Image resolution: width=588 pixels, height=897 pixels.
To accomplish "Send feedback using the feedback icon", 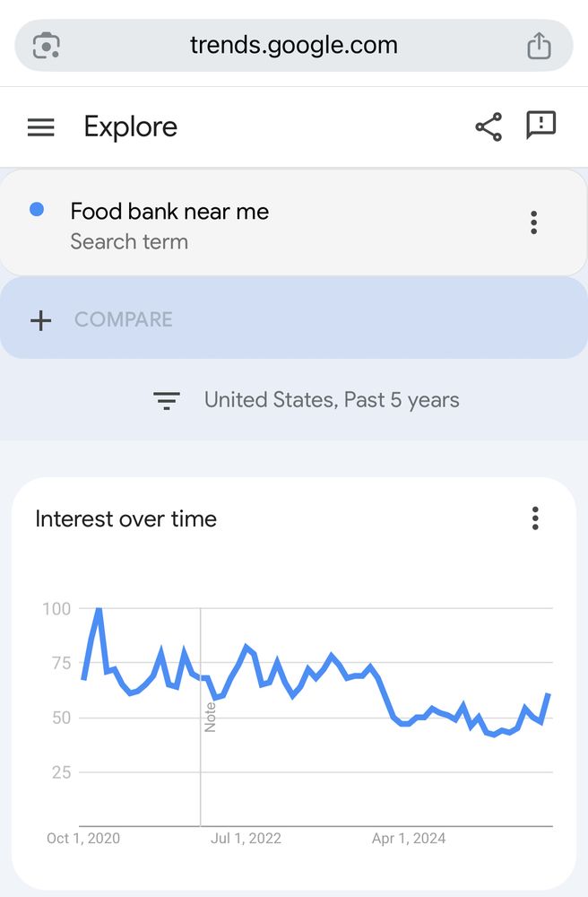I will 541,126.
